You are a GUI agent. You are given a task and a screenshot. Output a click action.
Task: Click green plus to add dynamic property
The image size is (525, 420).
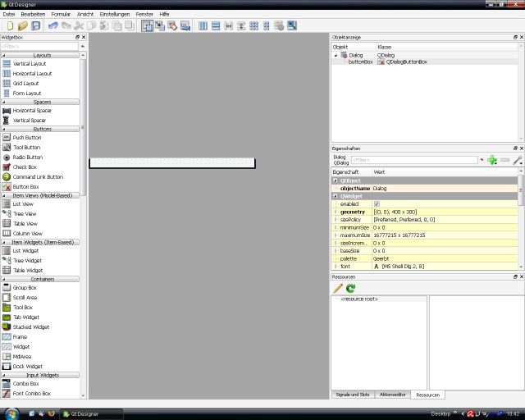tap(492, 160)
